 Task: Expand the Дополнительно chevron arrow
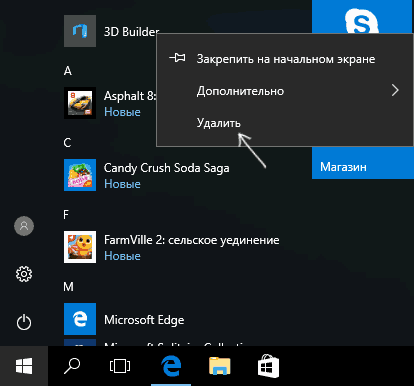(395, 90)
